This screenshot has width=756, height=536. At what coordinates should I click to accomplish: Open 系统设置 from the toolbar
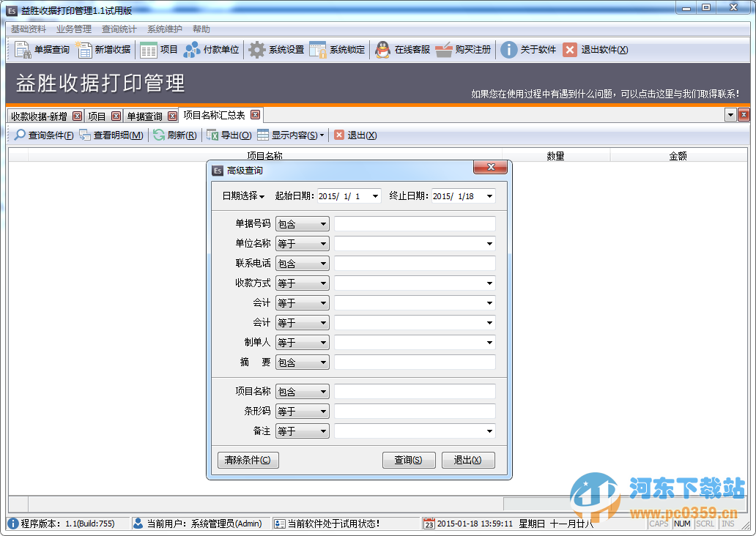(275, 50)
